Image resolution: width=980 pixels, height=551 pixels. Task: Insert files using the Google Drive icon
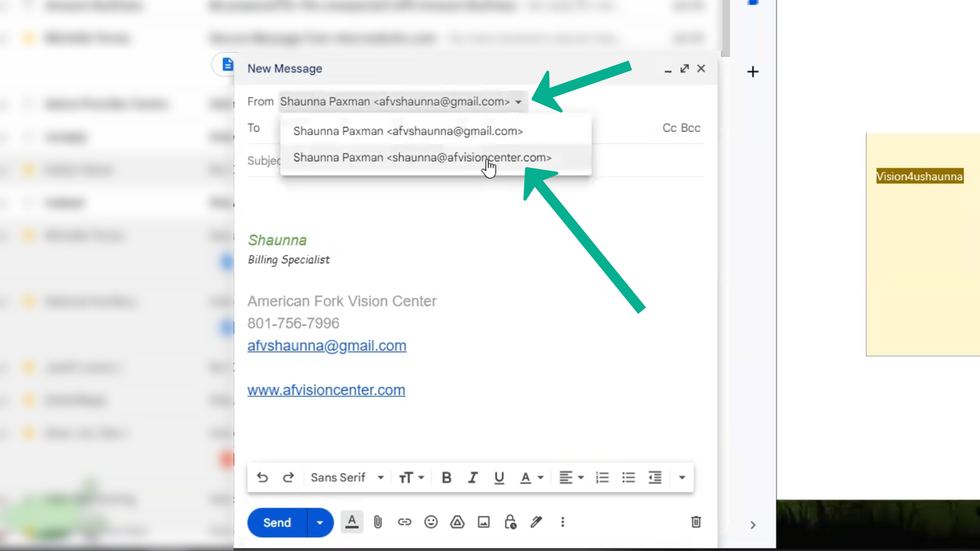457,522
